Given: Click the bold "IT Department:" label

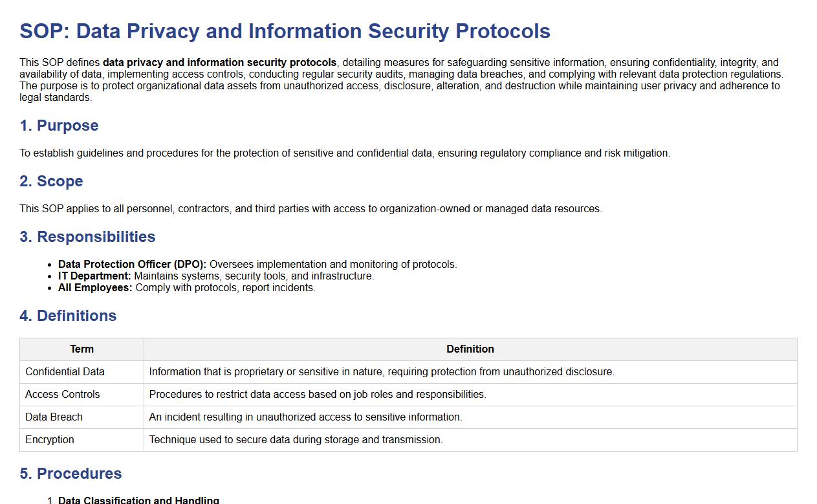Looking at the screenshot, I should [94, 276].
